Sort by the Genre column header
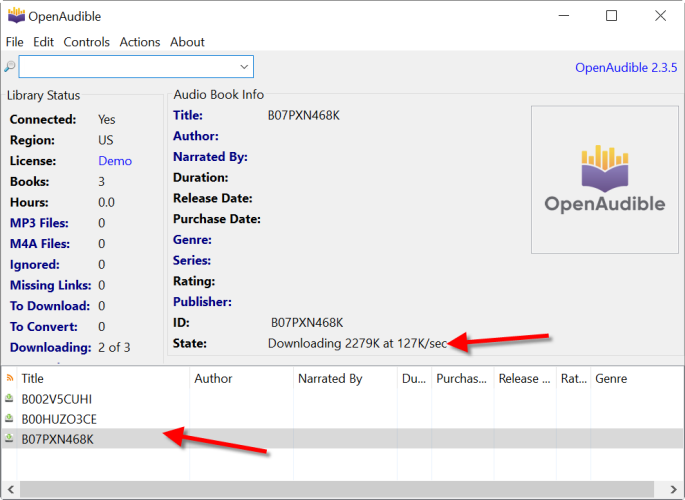This screenshot has width=685, height=500. 637,379
